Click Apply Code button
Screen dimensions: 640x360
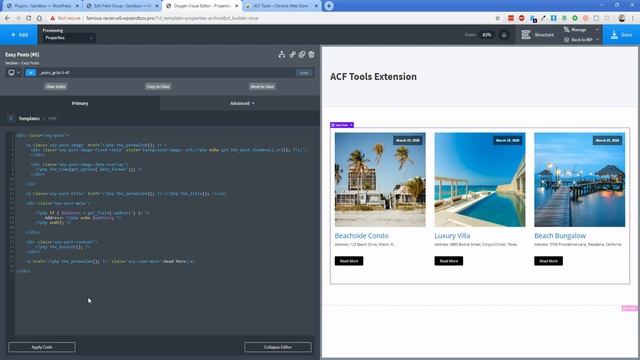click(x=42, y=347)
